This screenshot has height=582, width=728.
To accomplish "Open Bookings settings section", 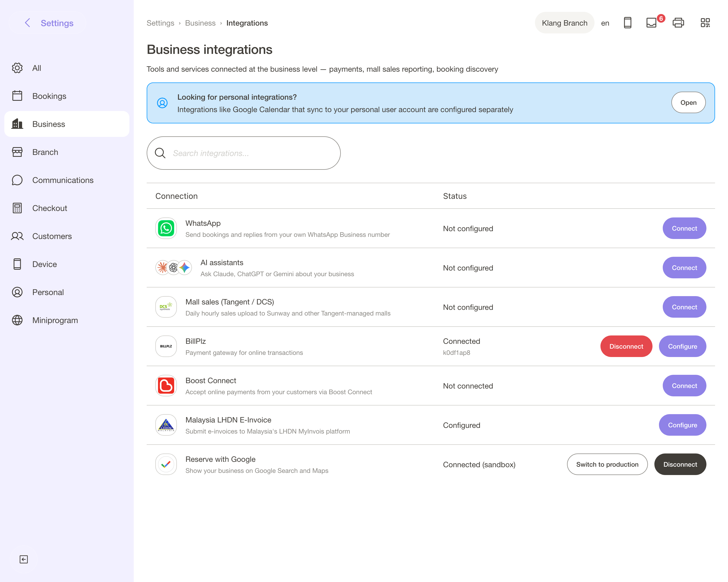I will (67, 96).
